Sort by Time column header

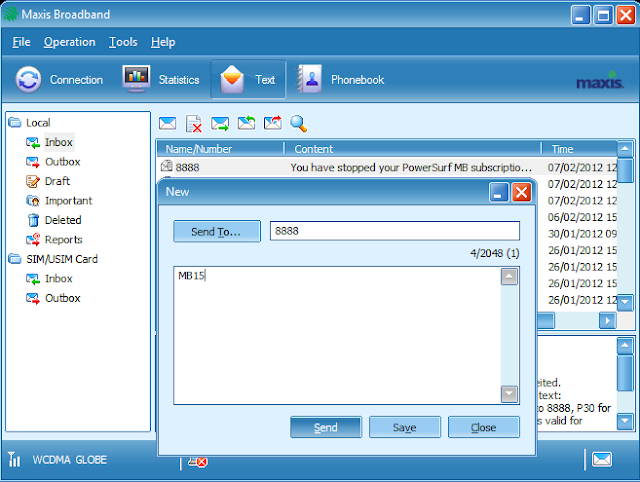coord(580,149)
